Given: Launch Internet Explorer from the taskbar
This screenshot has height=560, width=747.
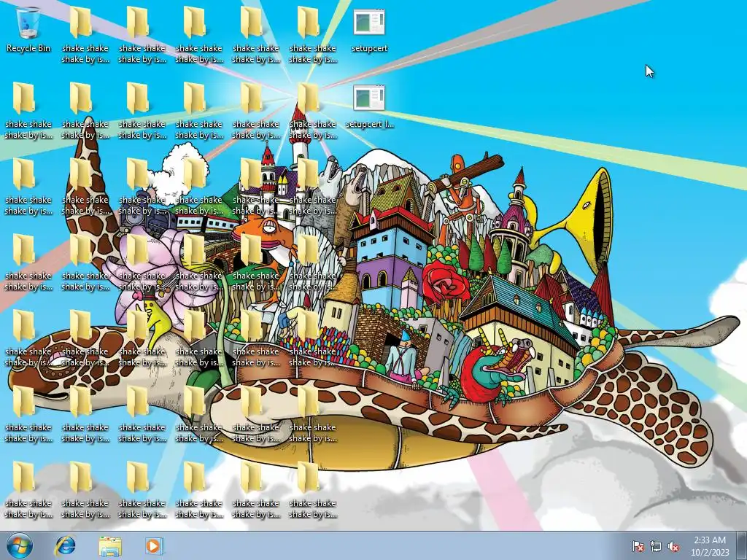Looking at the screenshot, I should (65, 545).
